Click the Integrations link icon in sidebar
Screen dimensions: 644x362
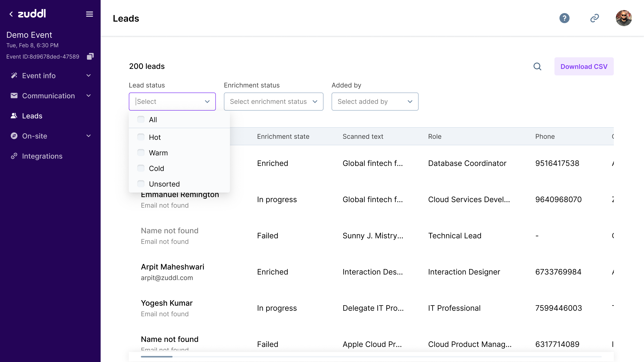[x=14, y=156]
